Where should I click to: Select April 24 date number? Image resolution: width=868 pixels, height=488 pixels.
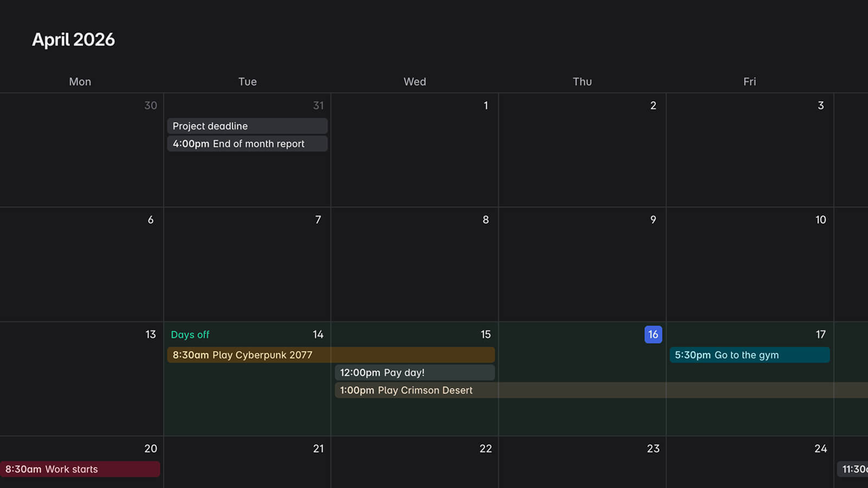click(x=821, y=448)
